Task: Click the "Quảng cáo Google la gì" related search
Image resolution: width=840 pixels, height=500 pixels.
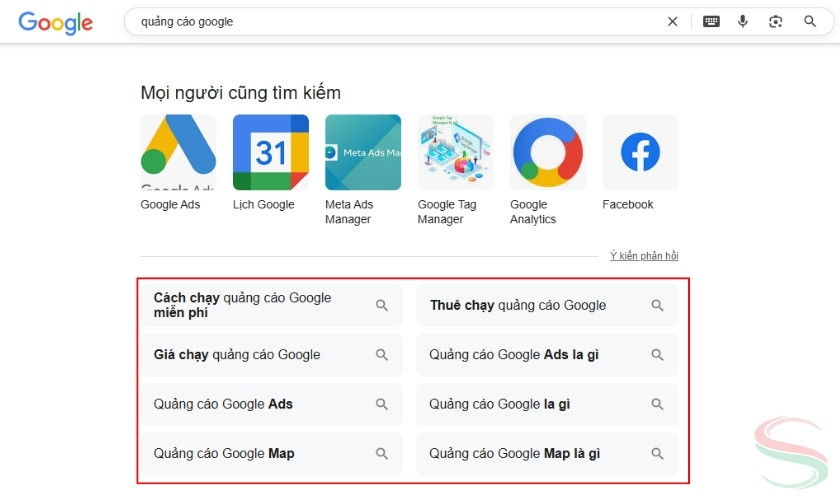Action: (x=547, y=404)
